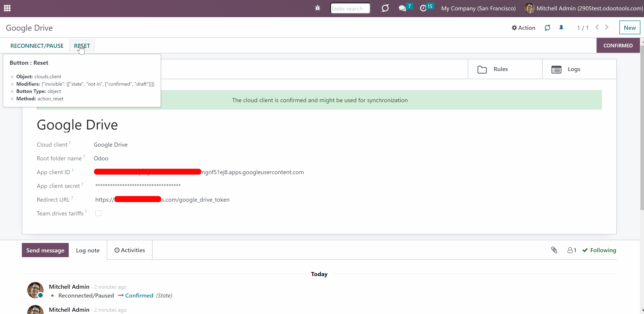Toggle Team drives tariffs checkbox
This screenshot has width=644, height=314.
[x=98, y=213]
